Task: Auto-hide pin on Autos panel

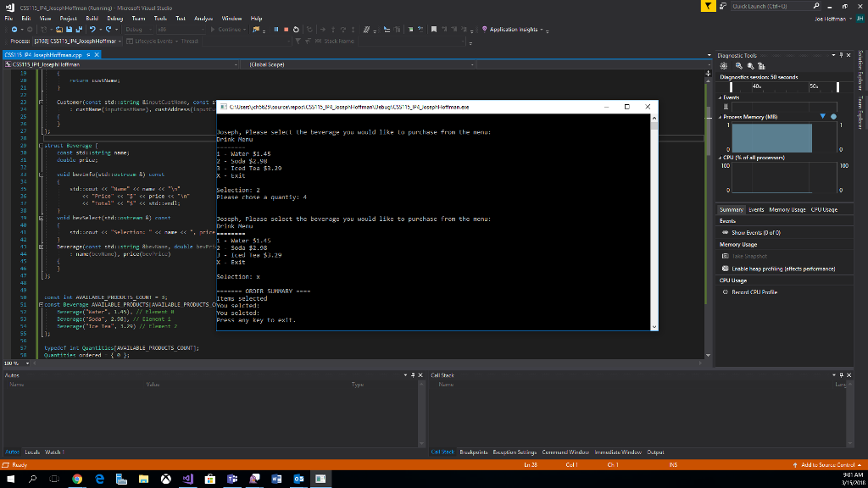Action: coord(413,375)
